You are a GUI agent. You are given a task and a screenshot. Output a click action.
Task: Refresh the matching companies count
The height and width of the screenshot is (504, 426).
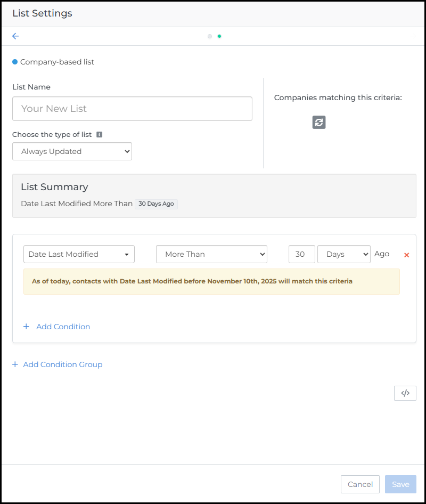click(x=318, y=123)
